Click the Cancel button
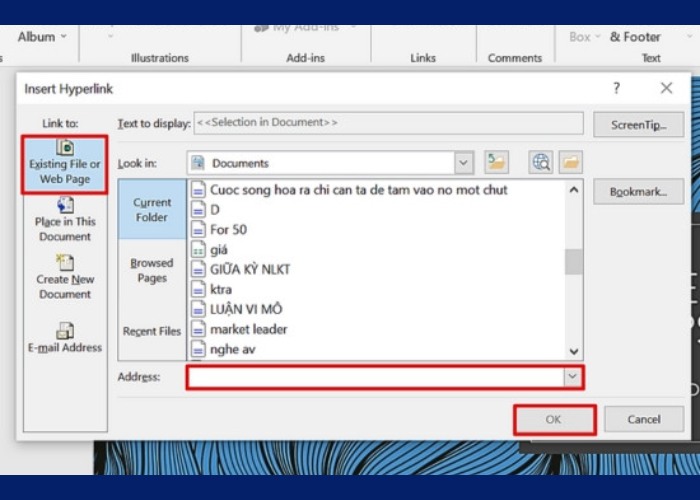This screenshot has height=500, width=700. point(644,419)
